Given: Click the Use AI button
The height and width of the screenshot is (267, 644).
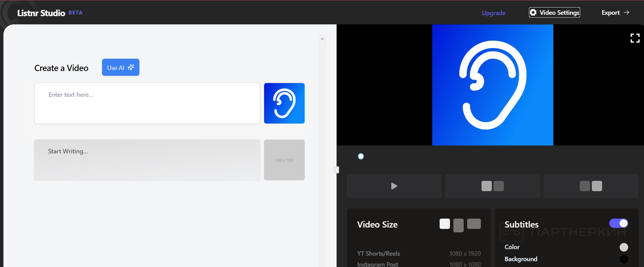Looking at the screenshot, I should click(121, 67).
